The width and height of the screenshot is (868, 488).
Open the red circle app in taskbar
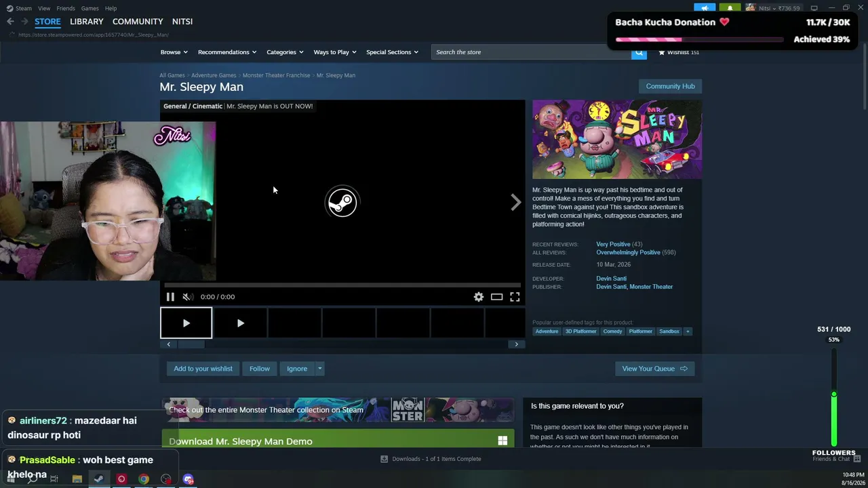point(121,479)
